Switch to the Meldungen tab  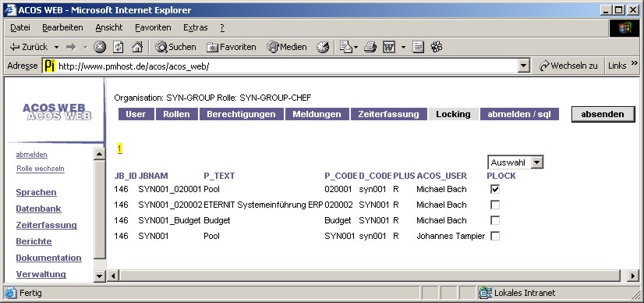pyautogui.click(x=317, y=114)
